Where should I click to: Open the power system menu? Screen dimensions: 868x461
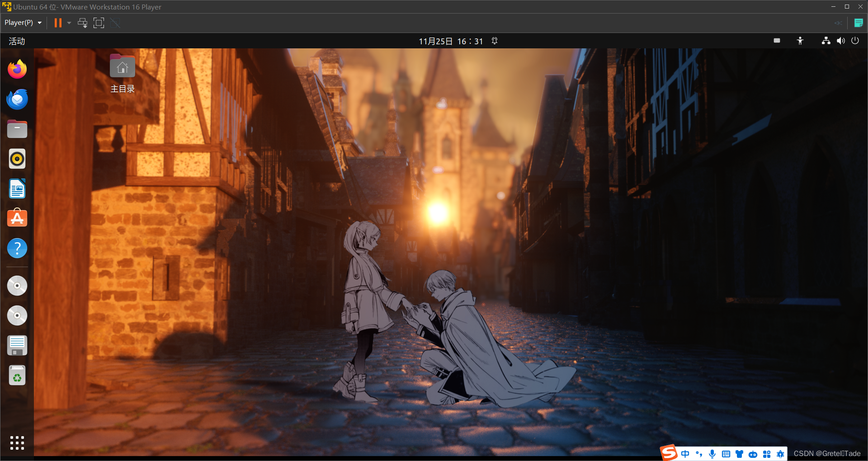pos(855,41)
